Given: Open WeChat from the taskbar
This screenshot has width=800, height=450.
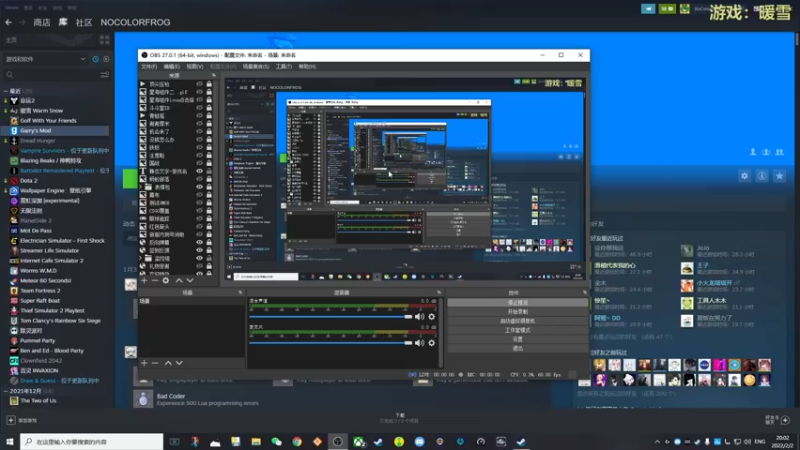Looking at the screenshot, I should coord(277,442).
